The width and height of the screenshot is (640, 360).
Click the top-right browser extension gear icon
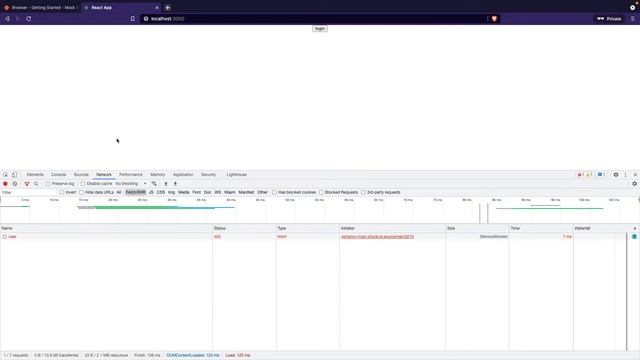coord(633,7)
